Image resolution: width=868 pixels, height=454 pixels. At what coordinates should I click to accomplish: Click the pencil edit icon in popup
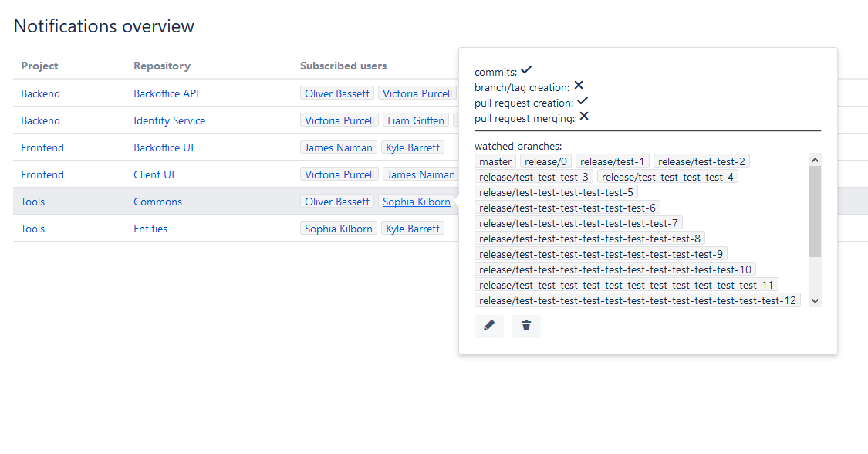(488, 326)
